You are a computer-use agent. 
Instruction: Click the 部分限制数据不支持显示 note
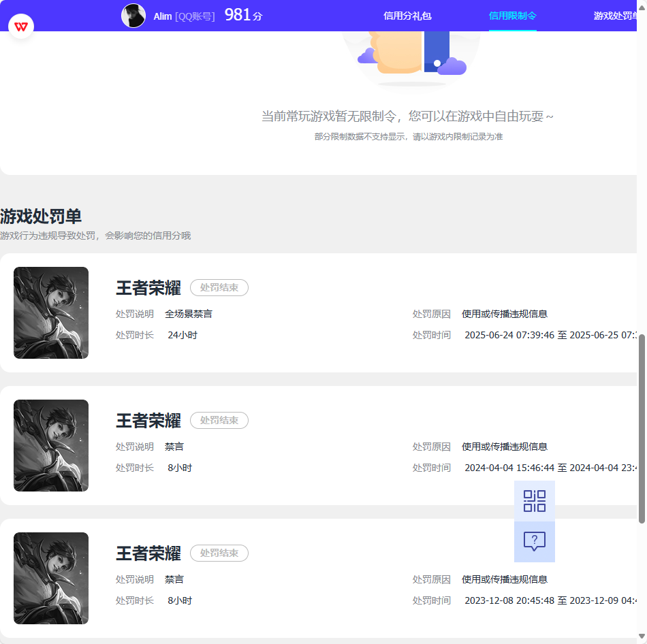[x=409, y=137]
